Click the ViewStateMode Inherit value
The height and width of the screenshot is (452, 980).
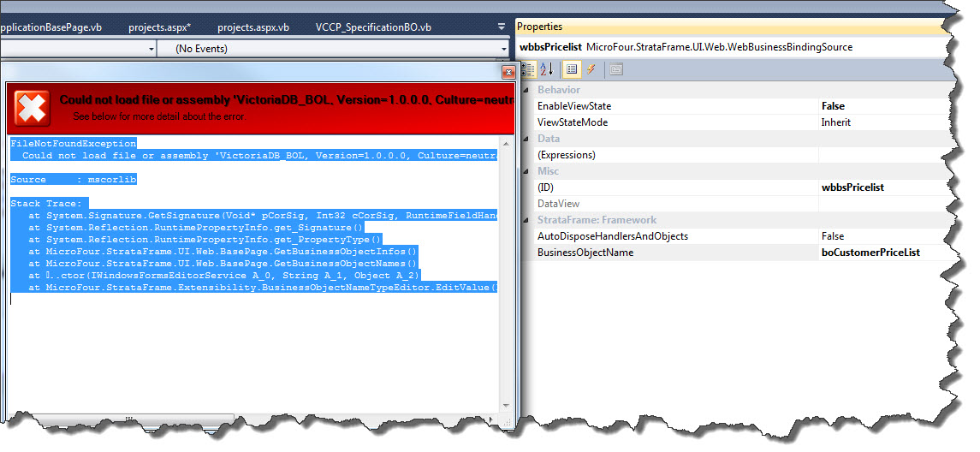[882, 122]
